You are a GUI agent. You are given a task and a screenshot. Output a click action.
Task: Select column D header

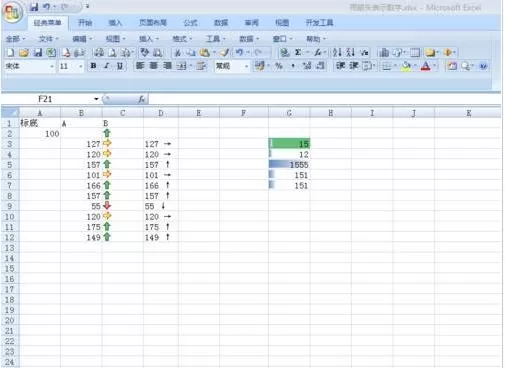(161, 113)
